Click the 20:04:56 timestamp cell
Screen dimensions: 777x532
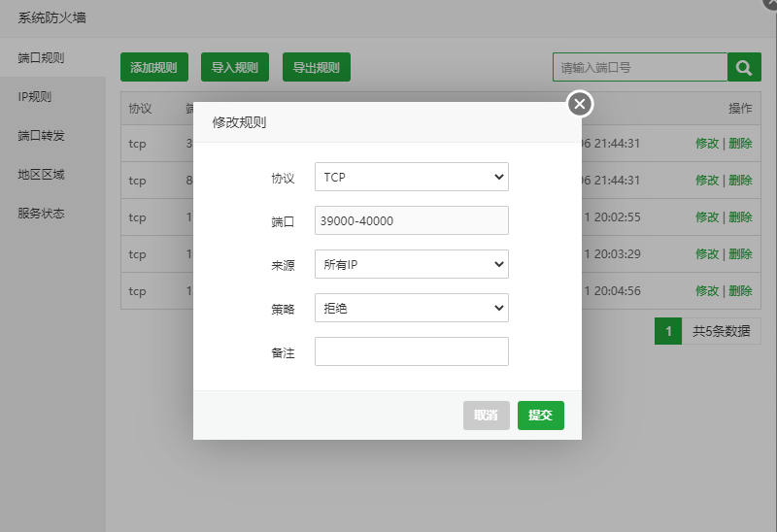[x=613, y=291]
